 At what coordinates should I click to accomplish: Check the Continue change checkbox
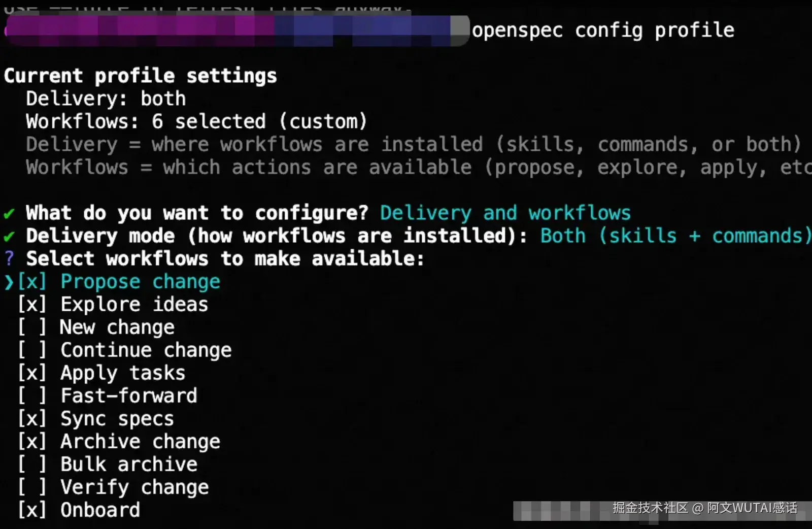tap(32, 350)
